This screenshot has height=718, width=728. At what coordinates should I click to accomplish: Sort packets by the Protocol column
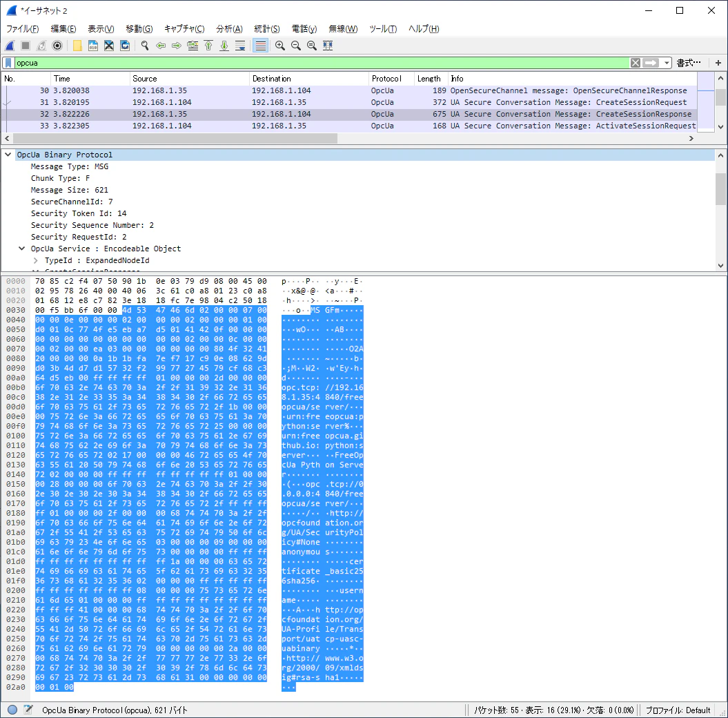[x=391, y=79]
